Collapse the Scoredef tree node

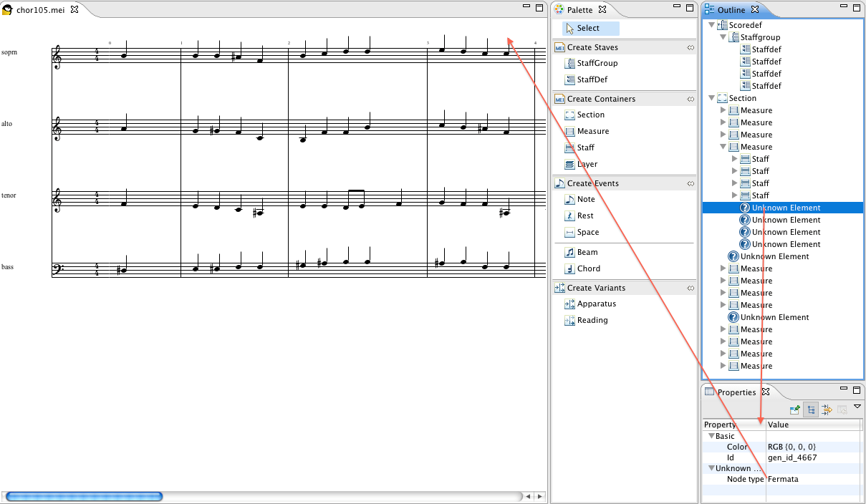[x=711, y=25]
